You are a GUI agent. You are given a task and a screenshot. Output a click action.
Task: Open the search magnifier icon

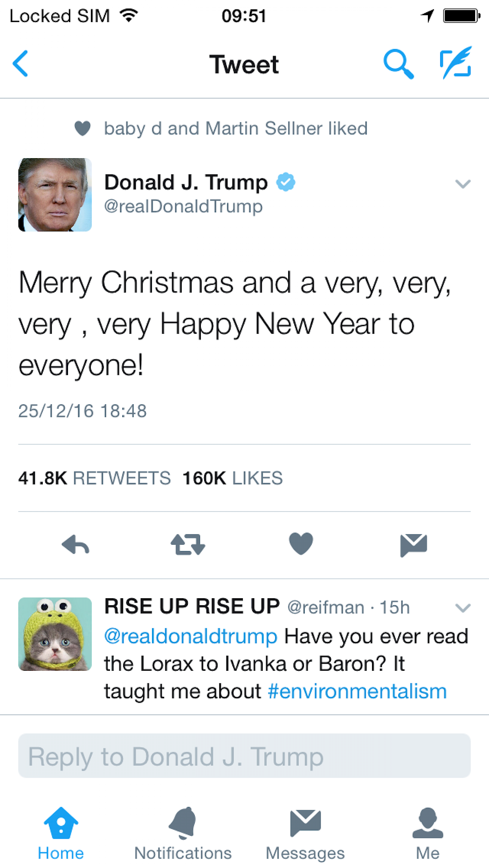click(x=398, y=64)
